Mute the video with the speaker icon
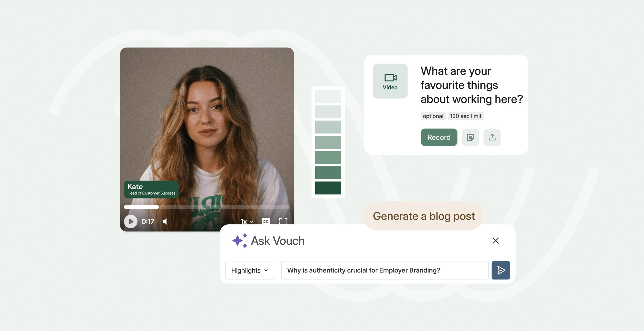The width and height of the screenshot is (644, 331). click(x=165, y=221)
